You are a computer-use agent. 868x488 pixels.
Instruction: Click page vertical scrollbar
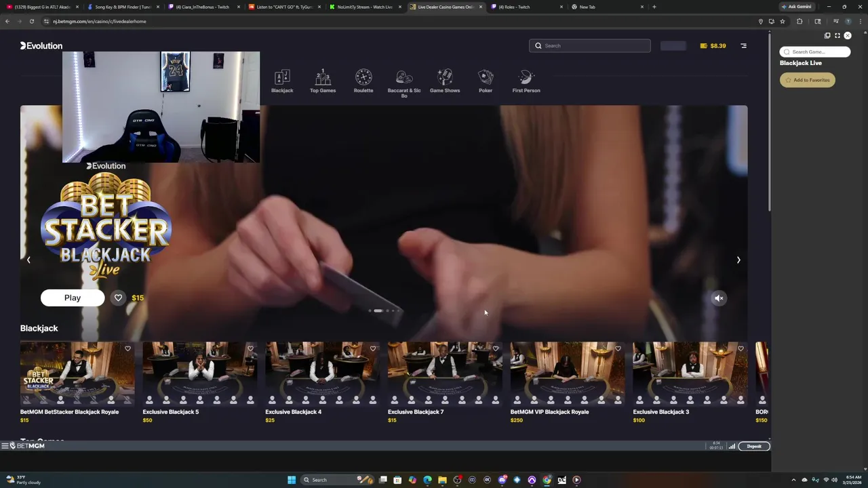coord(769,122)
